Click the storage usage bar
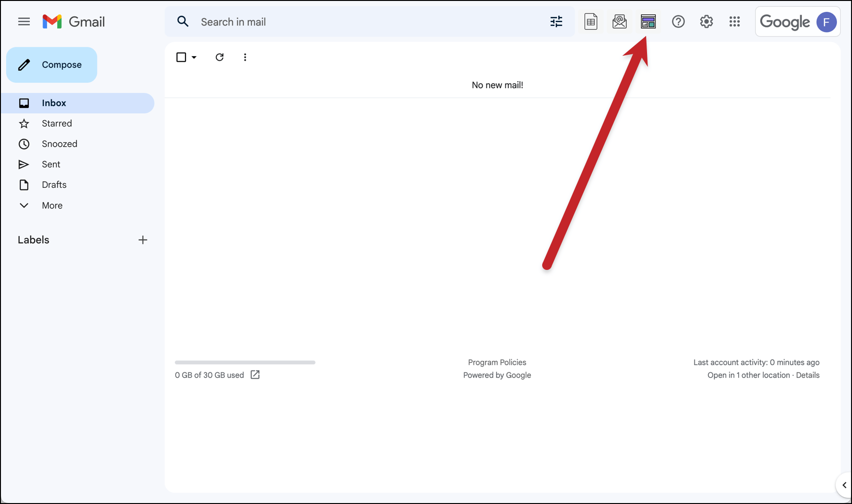The height and width of the screenshot is (504, 852). [245, 362]
